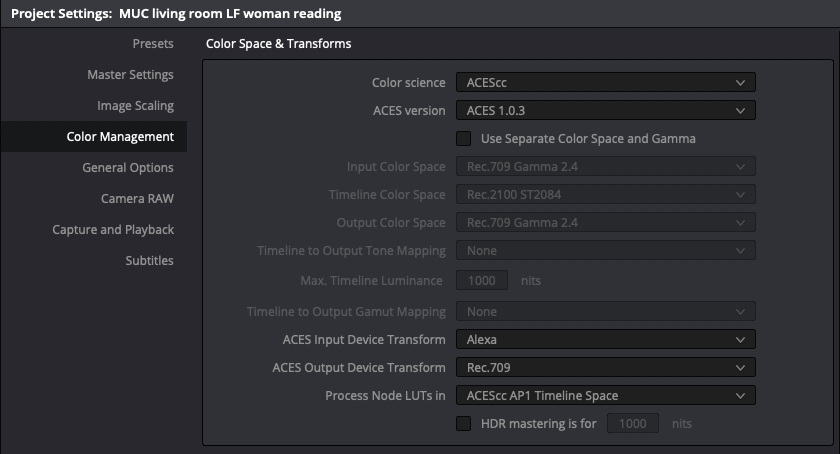Open ACES Input Device Transform dropdown

[605, 340]
